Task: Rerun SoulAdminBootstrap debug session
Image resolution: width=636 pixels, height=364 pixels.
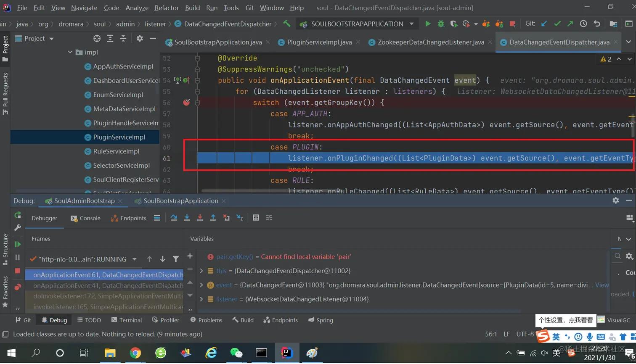Action: tap(18, 215)
